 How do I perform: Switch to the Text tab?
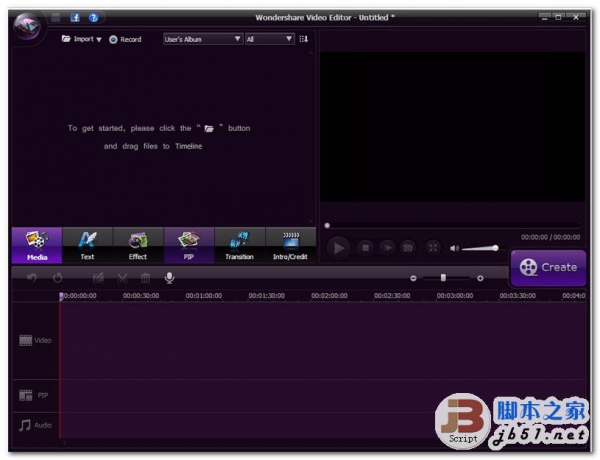coord(87,245)
